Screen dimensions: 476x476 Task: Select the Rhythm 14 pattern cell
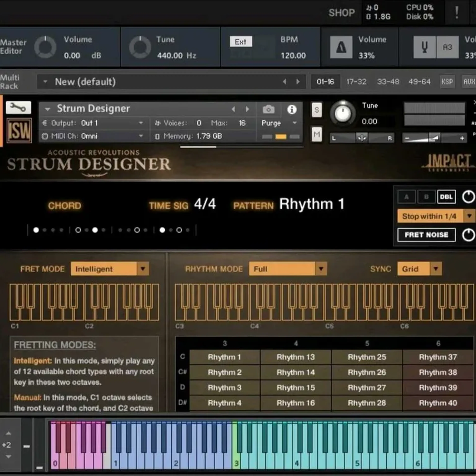click(x=296, y=372)
